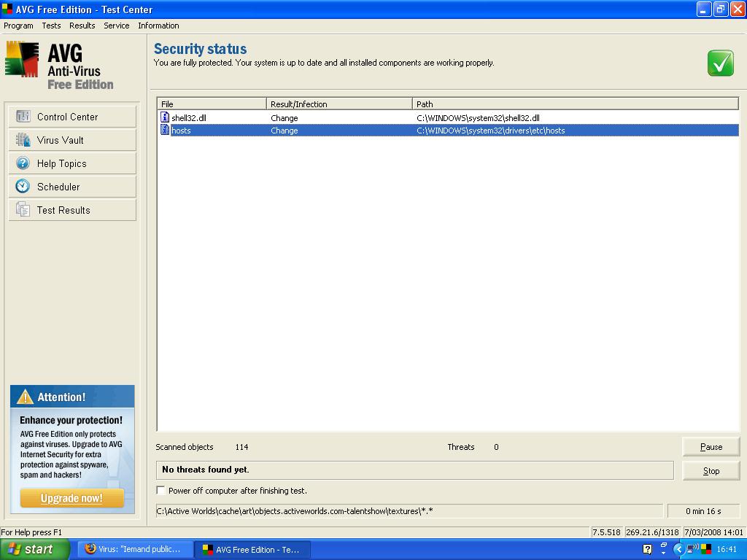Image resolution: width=747 pixels, height=560 pixels.
Task: Click the Windows flag on Start button
Action: coord(15,549)
